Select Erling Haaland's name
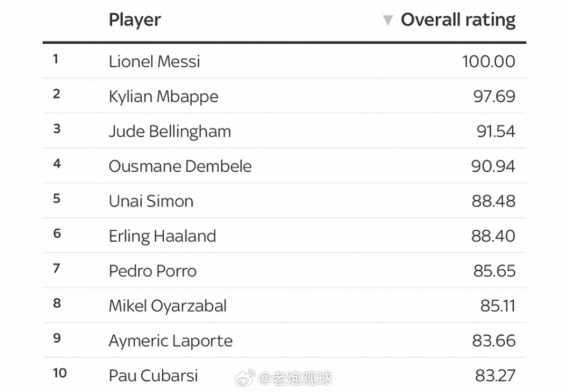This screenshot has height=392, width=569. coord(163,236)
